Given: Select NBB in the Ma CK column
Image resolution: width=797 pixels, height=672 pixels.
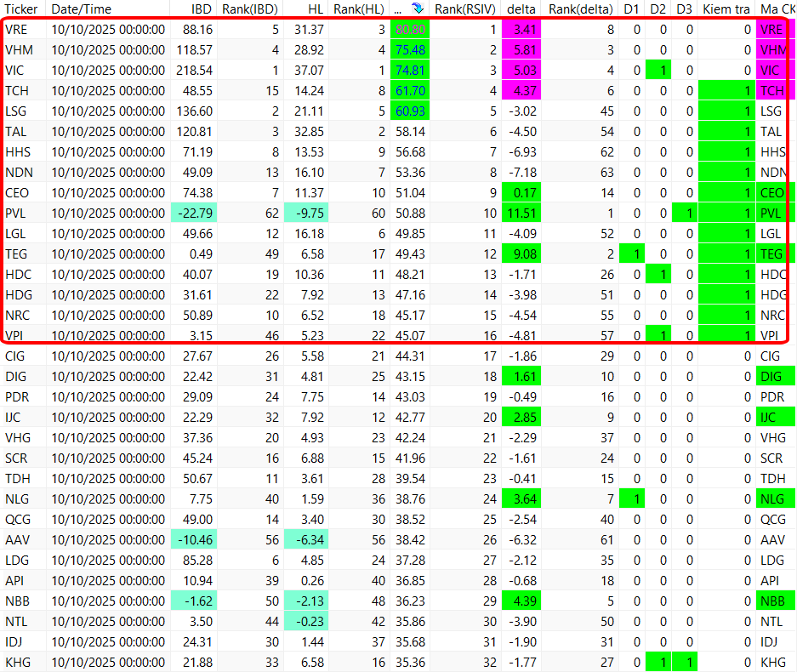Looking at the screenshot, I should (776, 601).
